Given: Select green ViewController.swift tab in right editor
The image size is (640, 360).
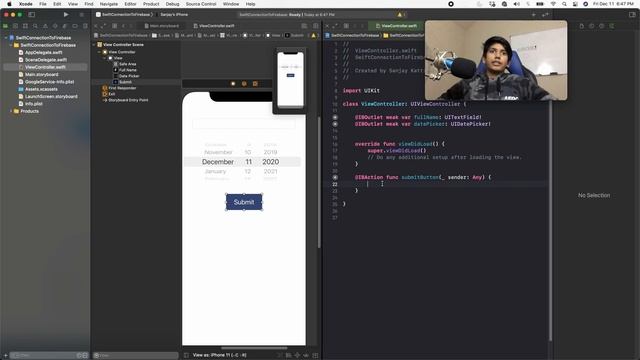Looking at the screenshot, I should [396, 26].
